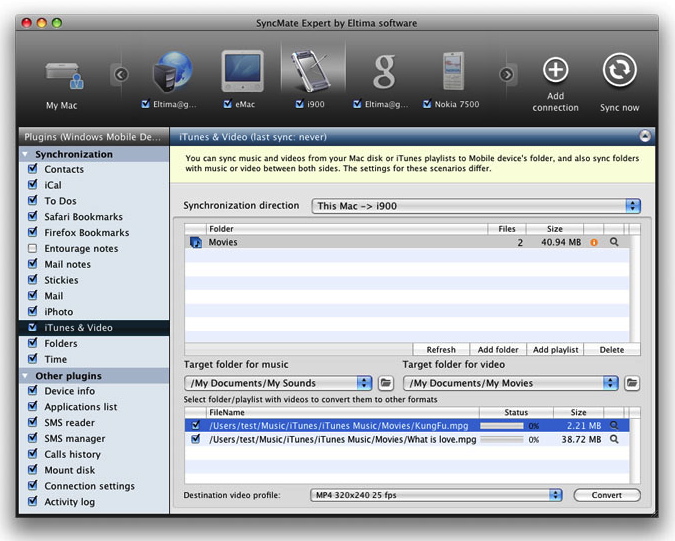Enable the Entourage notes checkbox
The image size is (675, 541).
coord(32,248)
